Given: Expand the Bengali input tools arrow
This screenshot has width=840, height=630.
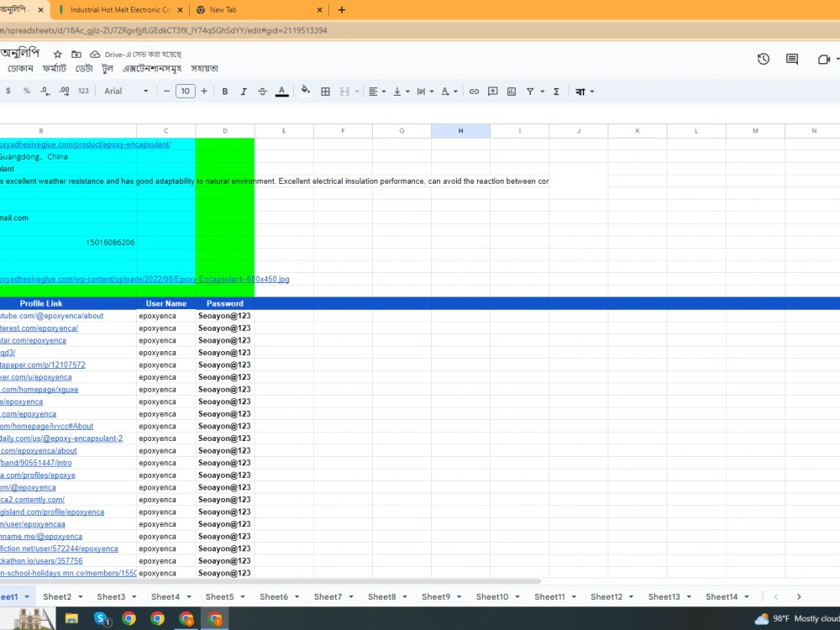Looking at the screenshot, I should point(592,92).
